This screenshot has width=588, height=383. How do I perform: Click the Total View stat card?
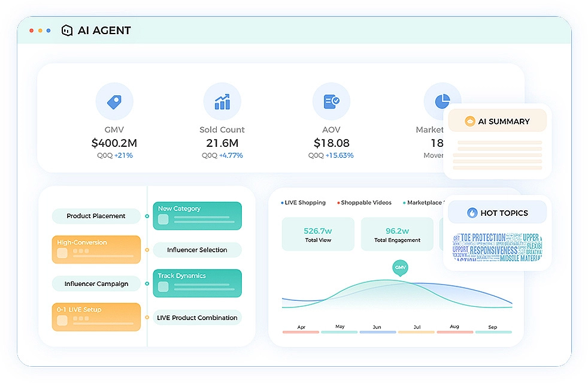(x=317, y=234)
